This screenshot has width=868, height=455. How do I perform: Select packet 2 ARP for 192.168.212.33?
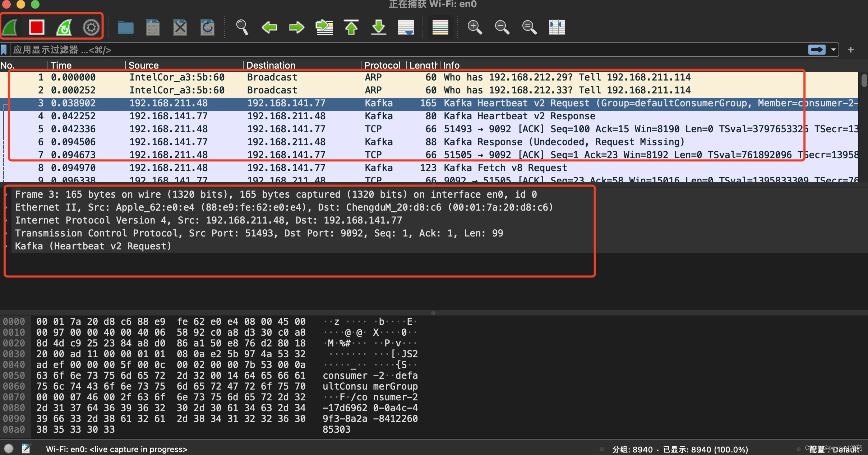[x=429, y=90]
